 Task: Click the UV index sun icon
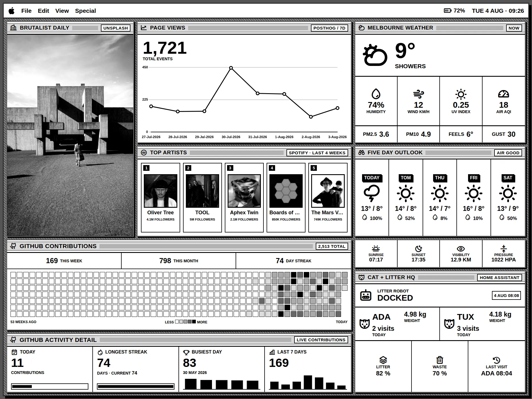[x=461, y=94]
